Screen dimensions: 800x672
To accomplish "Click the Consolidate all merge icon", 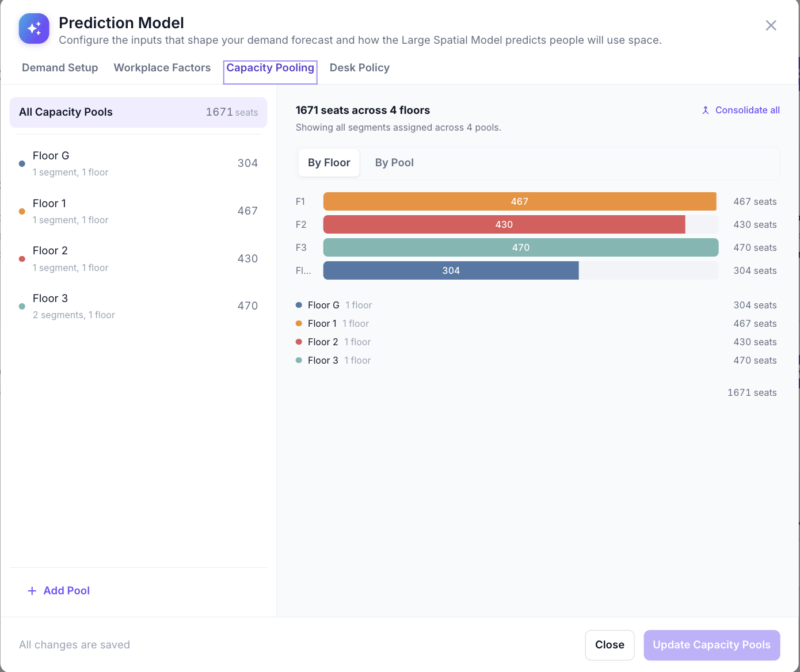I will (x=706, y=110).
